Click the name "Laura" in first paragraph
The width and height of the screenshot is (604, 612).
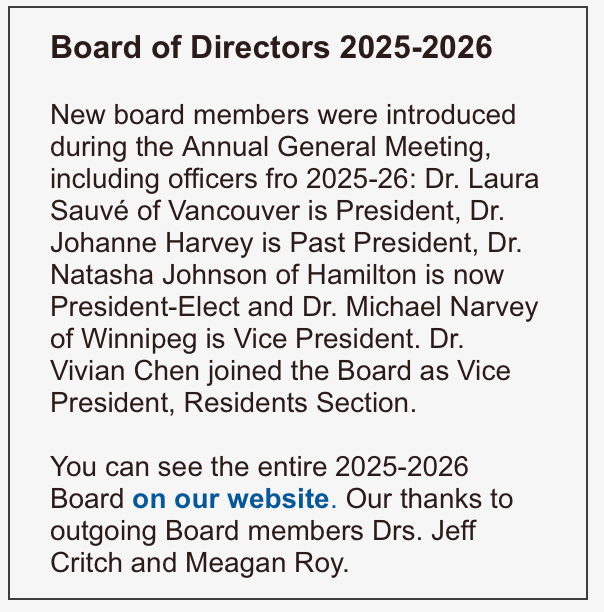(x=503, y=179)
